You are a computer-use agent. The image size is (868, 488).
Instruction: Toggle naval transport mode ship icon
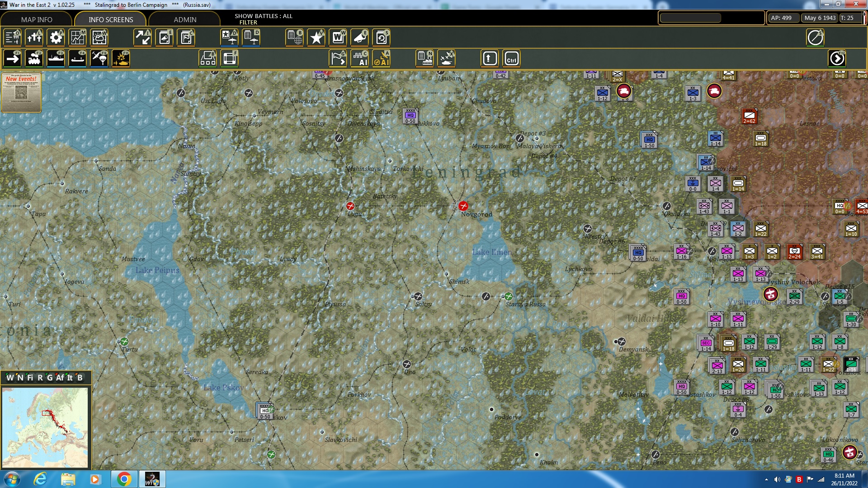(56, 59)
